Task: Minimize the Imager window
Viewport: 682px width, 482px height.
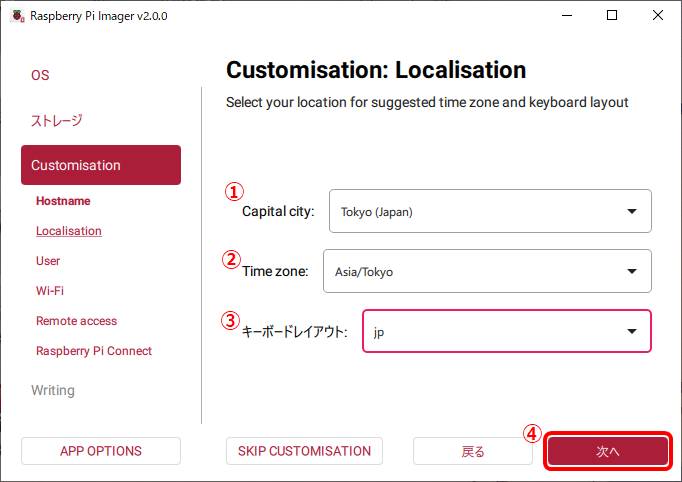Action: [566, 16]
